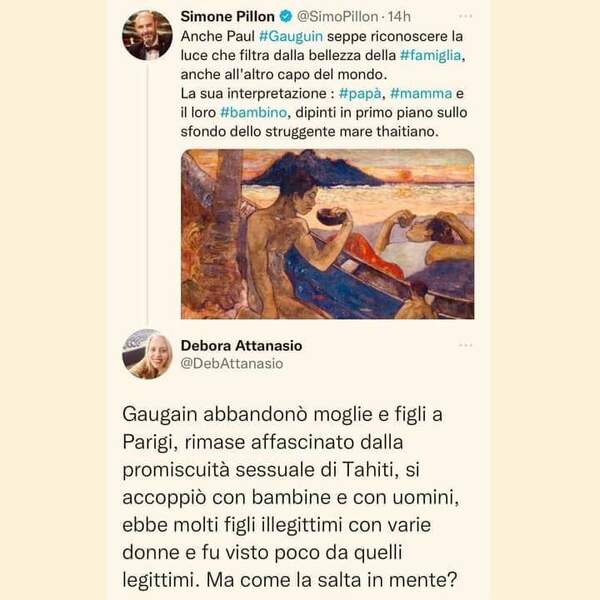Open the #mamma hashtag
The image size is (600, 600).
tap(421, 94)
